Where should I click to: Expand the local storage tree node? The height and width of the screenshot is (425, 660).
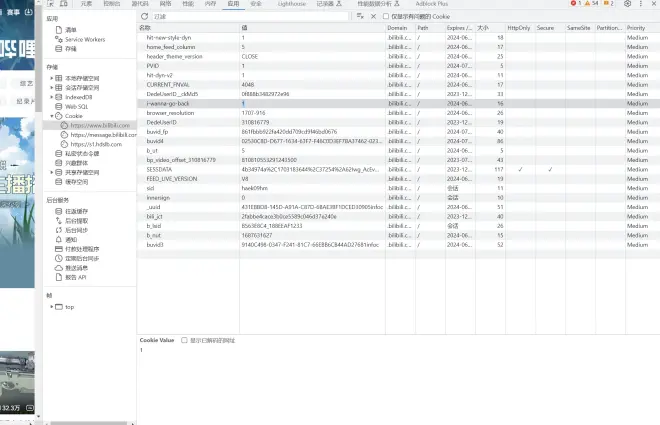[x=52, y=77]
